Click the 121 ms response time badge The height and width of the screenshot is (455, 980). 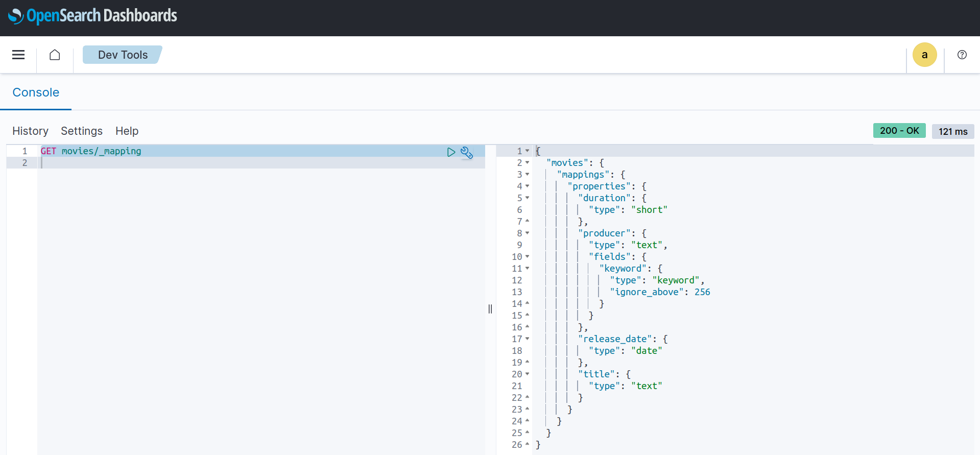[x=953, y=131]
